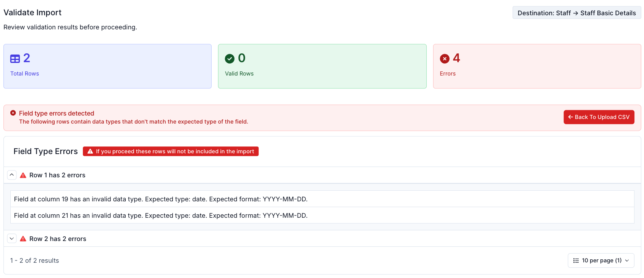Click the column 21 invalid data type message
644x278 pixels.
point(322,215)
